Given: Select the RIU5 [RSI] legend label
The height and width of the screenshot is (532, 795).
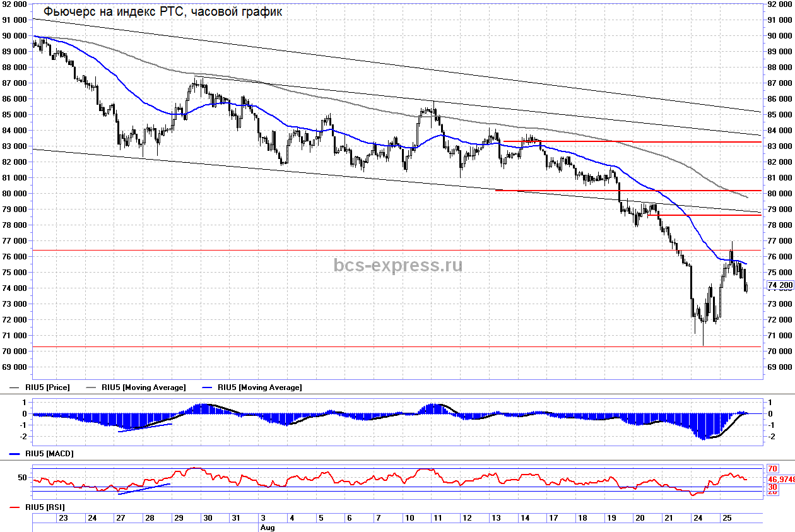Looking at the screenshot, I should [x=45, y=507].
